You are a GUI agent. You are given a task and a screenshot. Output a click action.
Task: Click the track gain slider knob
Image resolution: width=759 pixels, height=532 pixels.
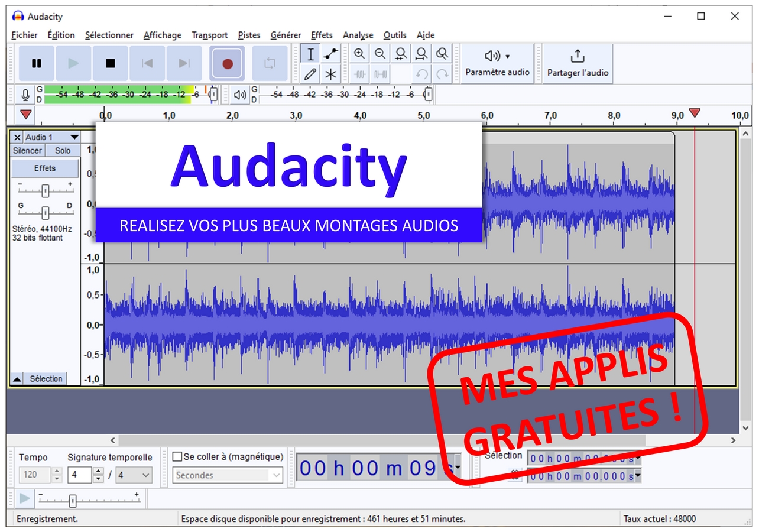point(45,190)
